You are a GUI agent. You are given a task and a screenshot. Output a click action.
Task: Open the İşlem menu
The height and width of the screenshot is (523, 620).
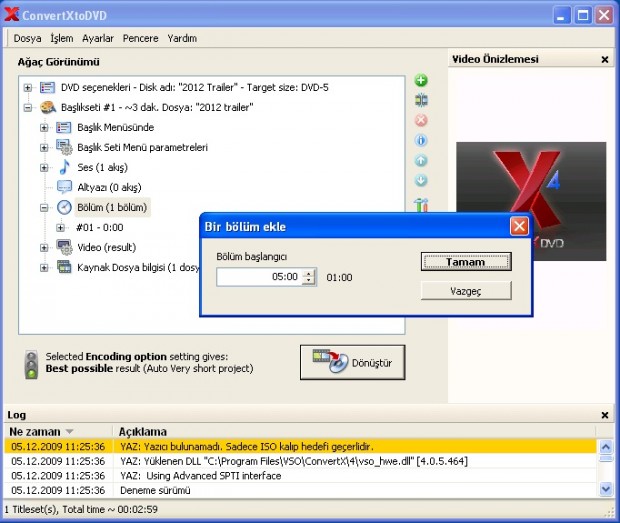pos(62,38)
